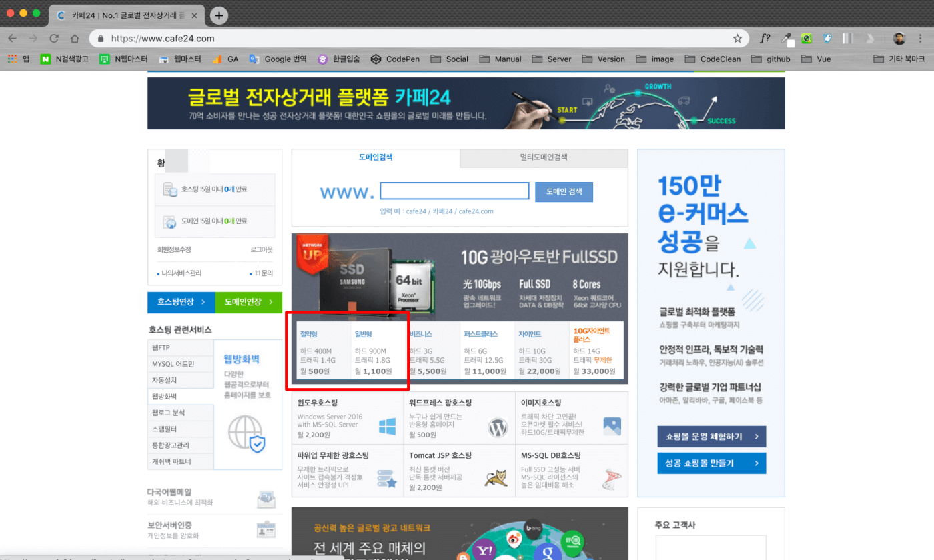The height and width of the screenshot is (560, 934).
Task: Select the 퍼스트클래스 hosting plan
Action: 487,351
